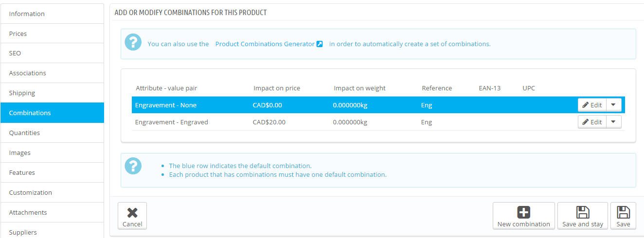Viewport: 644px width, 238px height.
Task: Click external link icon beside Combinations Generator
Action: [x=320, y=44]
